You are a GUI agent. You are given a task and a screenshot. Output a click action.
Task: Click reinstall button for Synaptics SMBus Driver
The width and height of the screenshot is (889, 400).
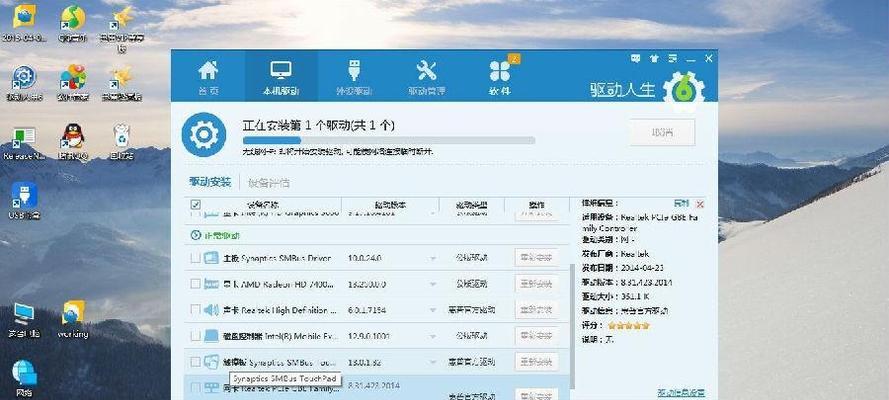536,258
